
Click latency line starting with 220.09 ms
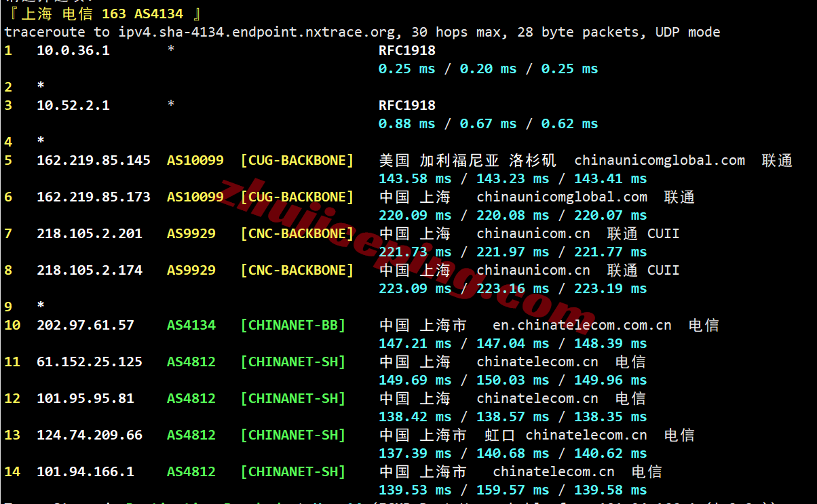(x=513, y=215)
